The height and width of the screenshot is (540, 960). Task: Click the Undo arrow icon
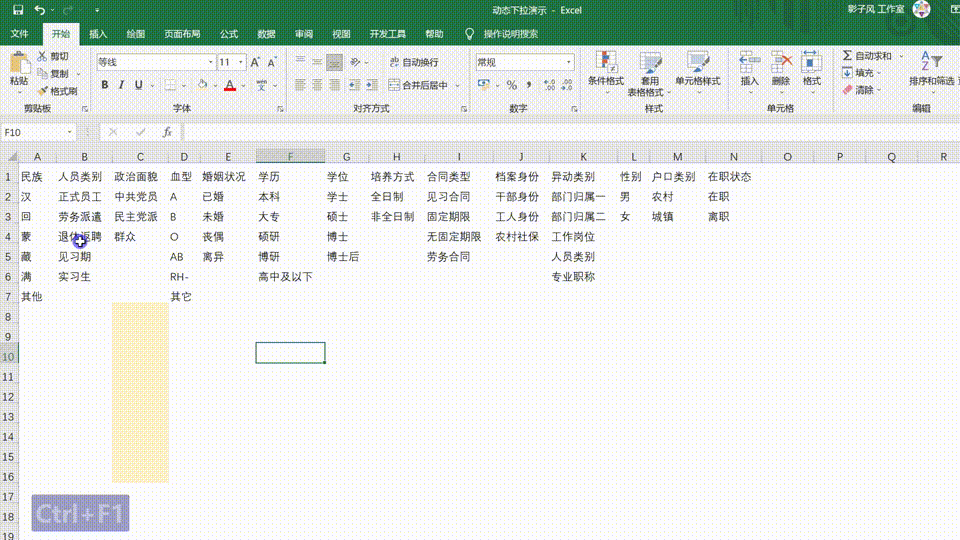(40, 10)
